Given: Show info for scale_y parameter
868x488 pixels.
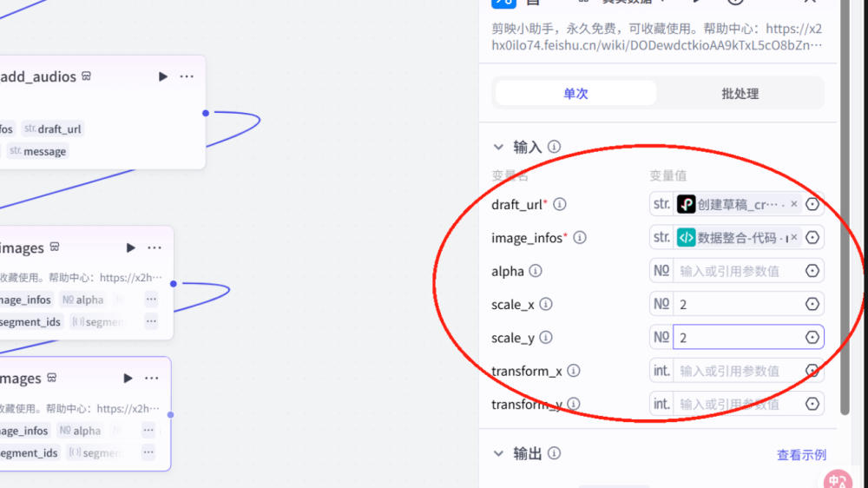Looking at the screenshot, I should (x=546, y=337).
